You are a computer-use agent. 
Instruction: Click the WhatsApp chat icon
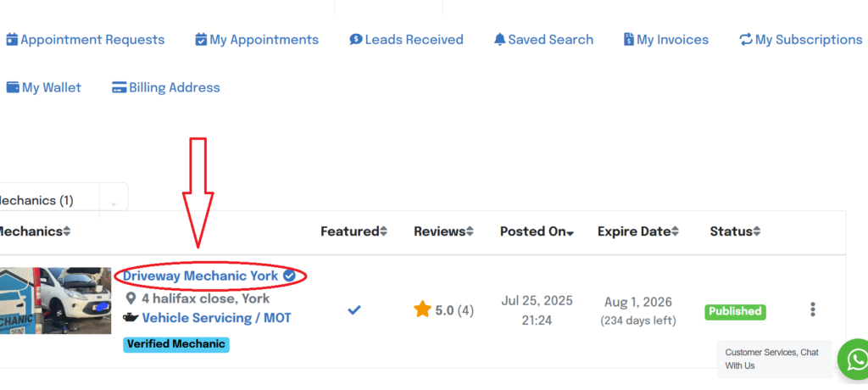click(x=854, y=359)
